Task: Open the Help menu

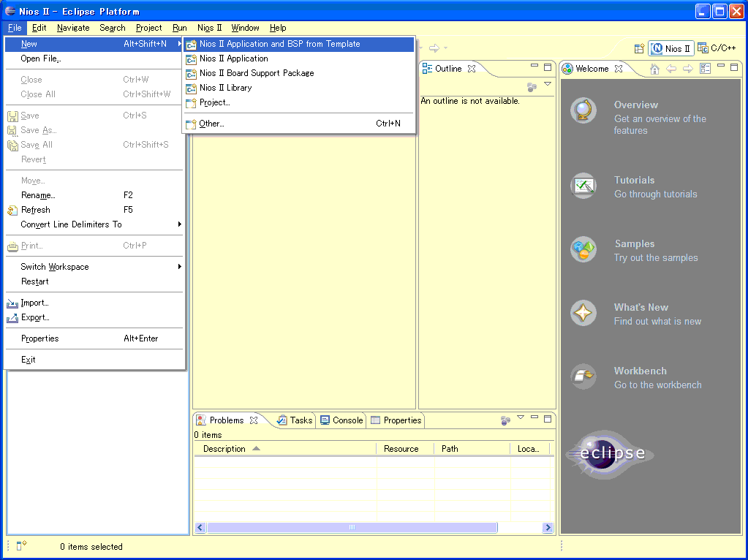Action: tap(278, 28)
